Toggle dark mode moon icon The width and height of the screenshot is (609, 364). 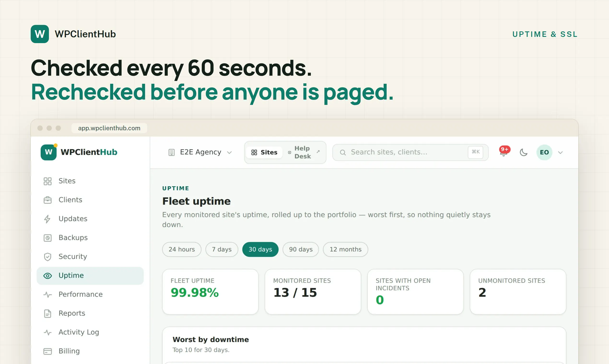tap(524, 152)
